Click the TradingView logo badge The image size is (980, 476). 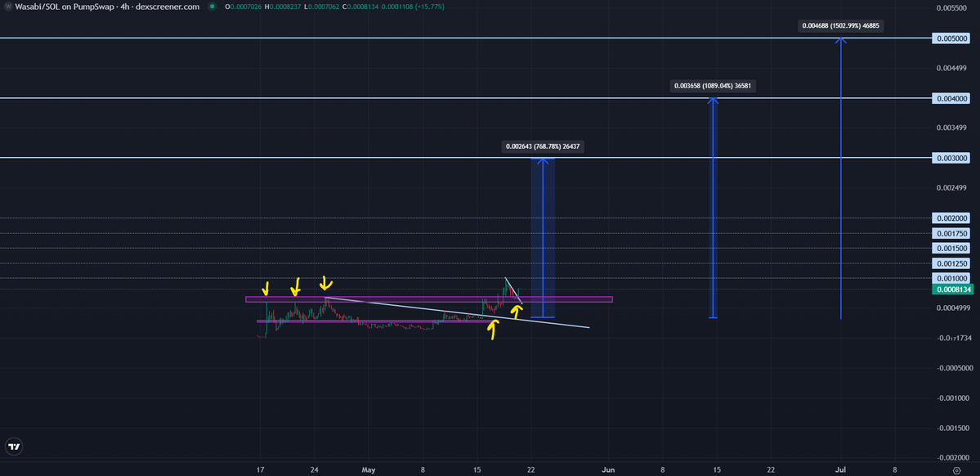[x=14, y=447]
